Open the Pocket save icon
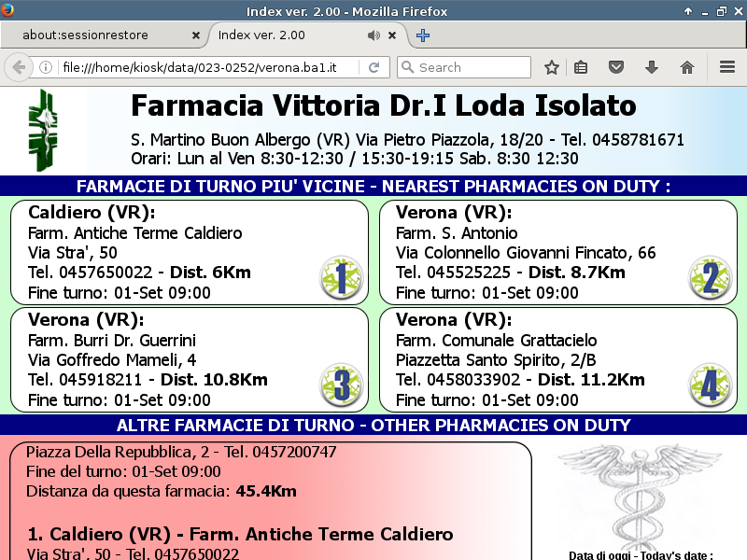The image size is (747, 560). point(616,67)
